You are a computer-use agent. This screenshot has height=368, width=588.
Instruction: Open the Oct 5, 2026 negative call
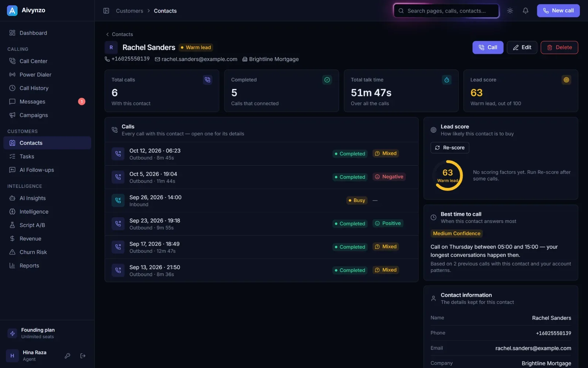point(261,177)
